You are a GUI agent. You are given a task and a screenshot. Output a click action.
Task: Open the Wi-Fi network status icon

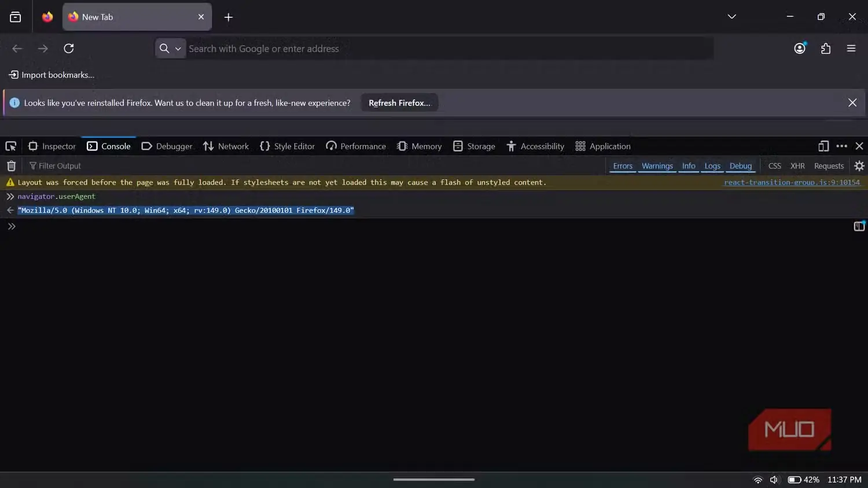click(757, 480)
